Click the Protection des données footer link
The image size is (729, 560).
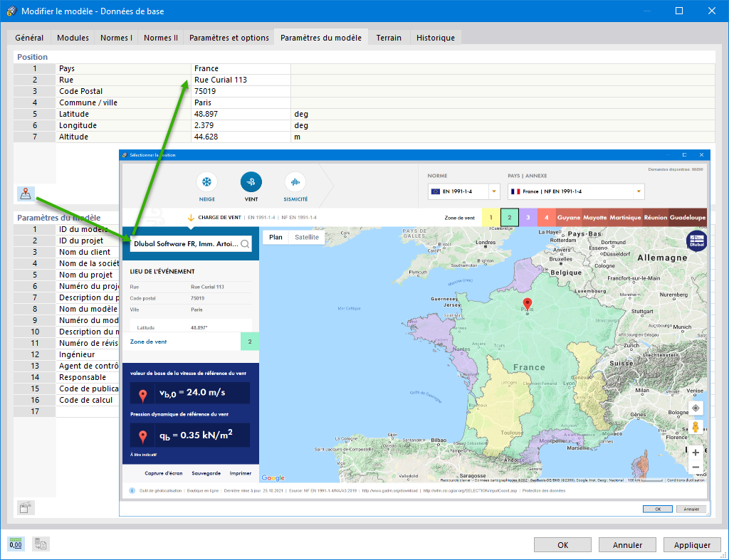coord(543,491)
